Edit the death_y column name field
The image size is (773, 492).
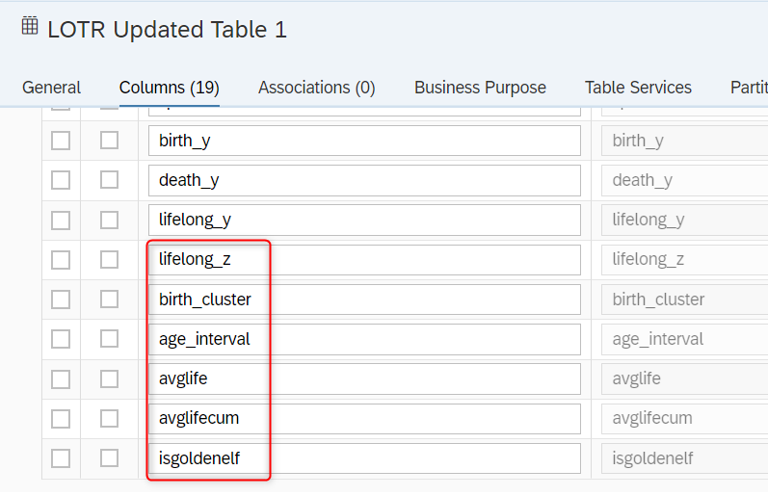click(364, 180)
